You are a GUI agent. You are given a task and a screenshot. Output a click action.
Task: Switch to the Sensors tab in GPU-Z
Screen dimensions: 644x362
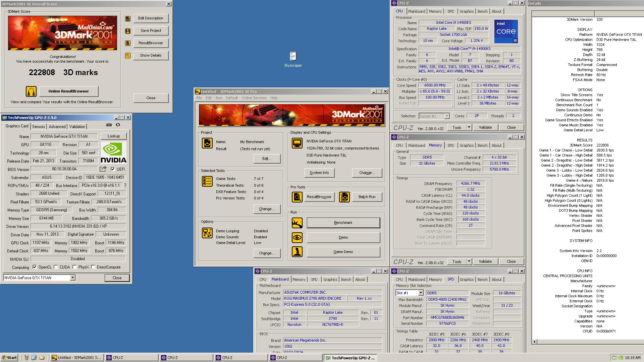(x=39, y=127)
